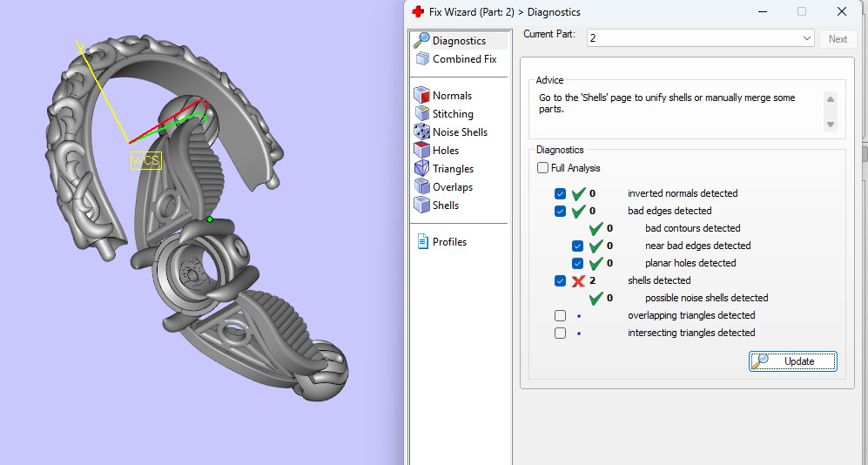The height and width of the screenshot is (465, 868).
Task: Minimize the Fix Wizard window
Action: [762, 11]
